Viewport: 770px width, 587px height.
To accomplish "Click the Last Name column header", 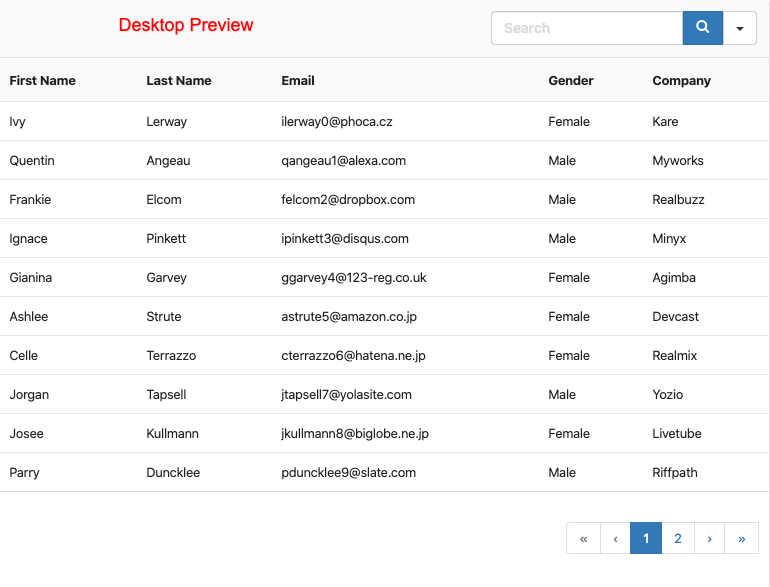I will point(179,81).
